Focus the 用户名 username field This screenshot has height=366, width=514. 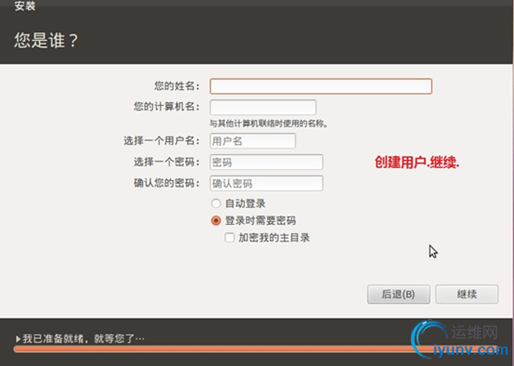(253, 141)
